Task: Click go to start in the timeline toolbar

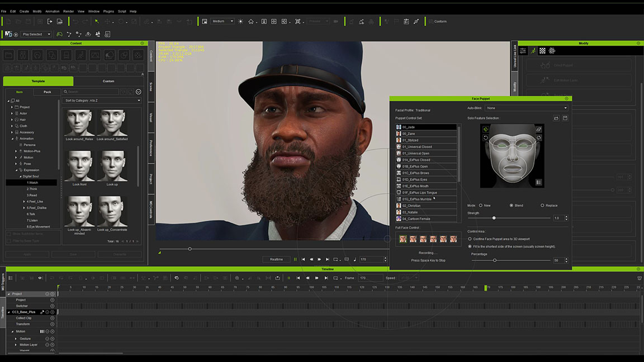Action: pos(298,278)
